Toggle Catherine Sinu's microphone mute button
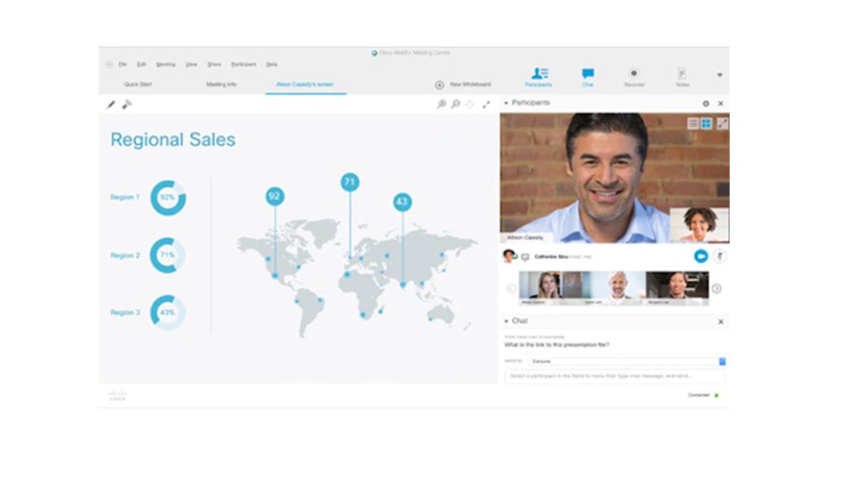Viewport: 868px width, 488px height. coord(720,256)
